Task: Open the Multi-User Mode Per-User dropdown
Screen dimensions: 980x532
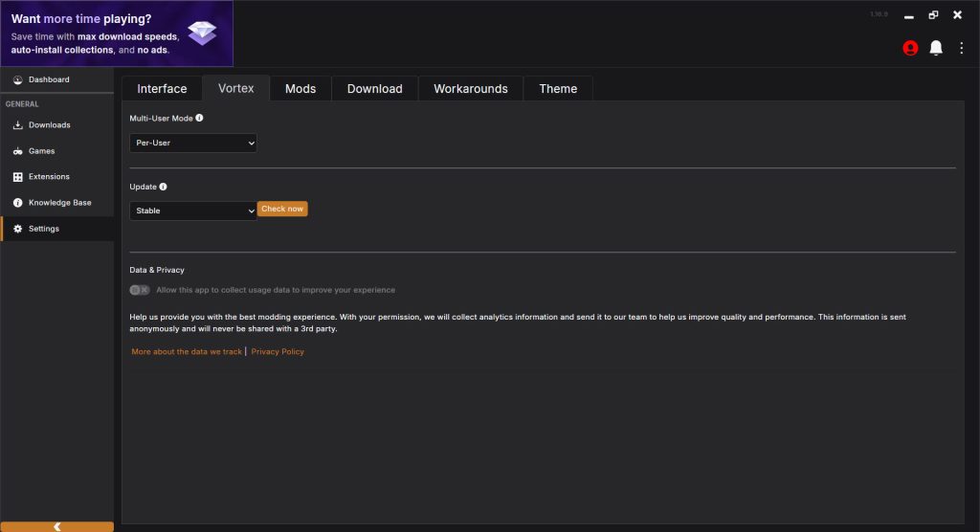Action: pyautogui.click(x=193, y=143)
